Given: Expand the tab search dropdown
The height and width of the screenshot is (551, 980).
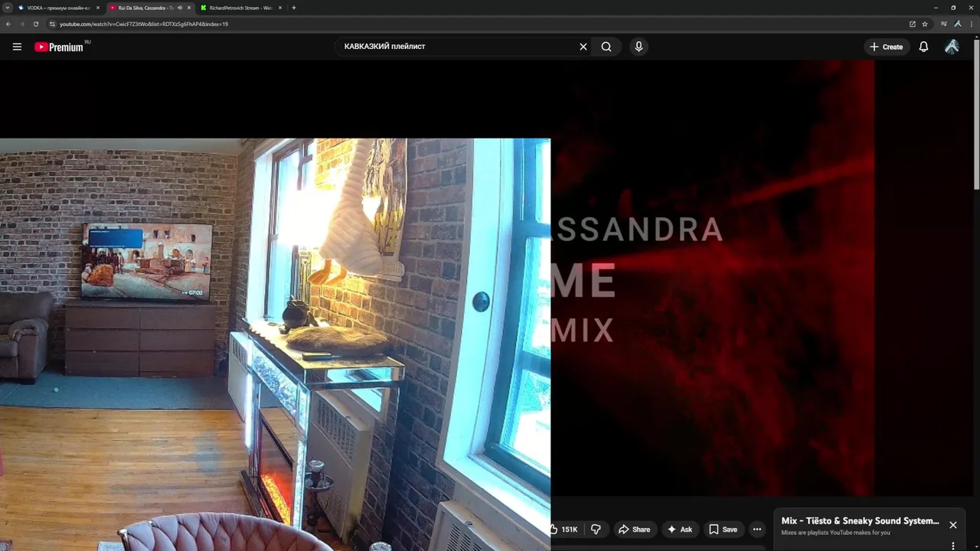Looking at the screenshot, I should (7, 8).
